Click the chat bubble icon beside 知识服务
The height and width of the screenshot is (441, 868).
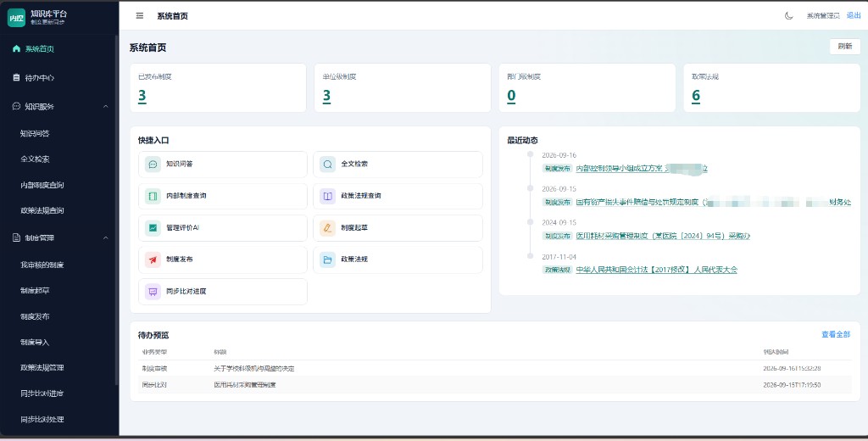(x=16, y=106)
